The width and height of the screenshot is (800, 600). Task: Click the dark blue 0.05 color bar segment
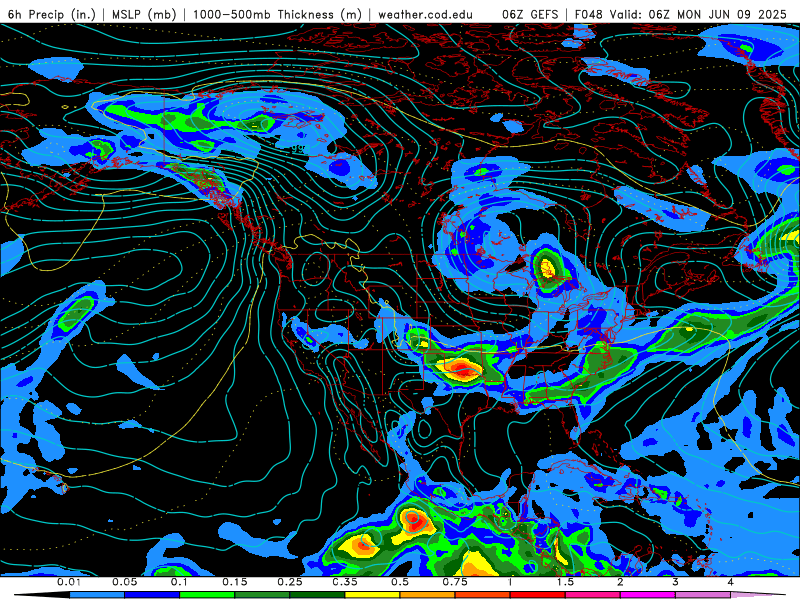click(x=152, y=595)
